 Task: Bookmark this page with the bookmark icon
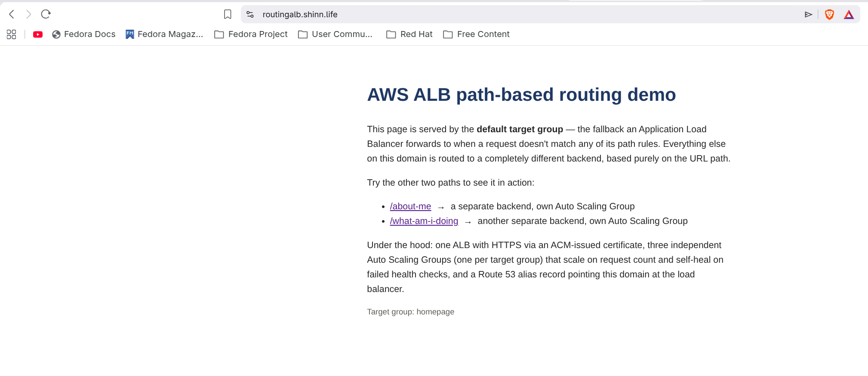(x=228, y=14)
